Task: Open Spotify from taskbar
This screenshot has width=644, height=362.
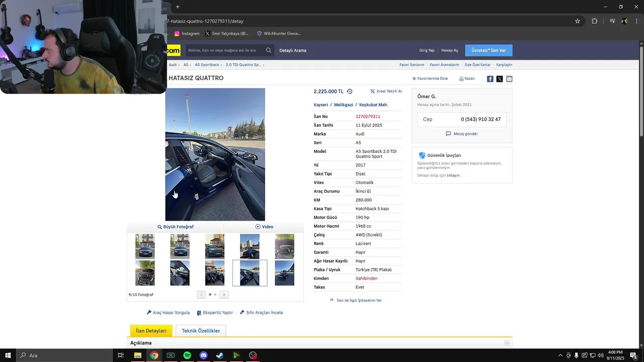Action: coord(187,355)
